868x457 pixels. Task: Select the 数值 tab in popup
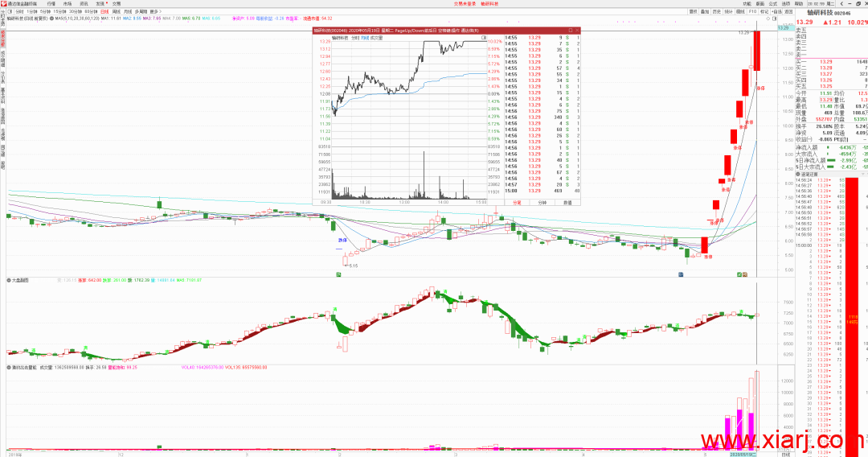pyautogui.click(x=567, y=203)
